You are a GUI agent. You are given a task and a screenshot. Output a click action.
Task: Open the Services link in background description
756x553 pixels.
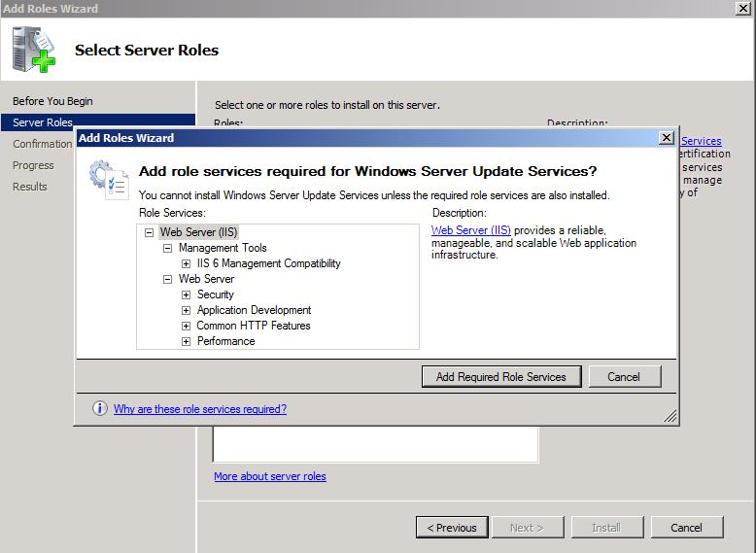tap(701, 141)
